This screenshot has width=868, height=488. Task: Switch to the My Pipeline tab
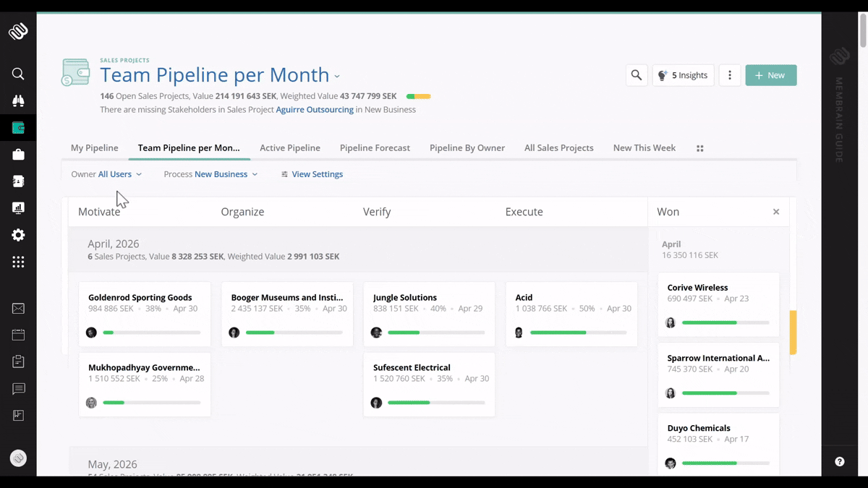95,147
